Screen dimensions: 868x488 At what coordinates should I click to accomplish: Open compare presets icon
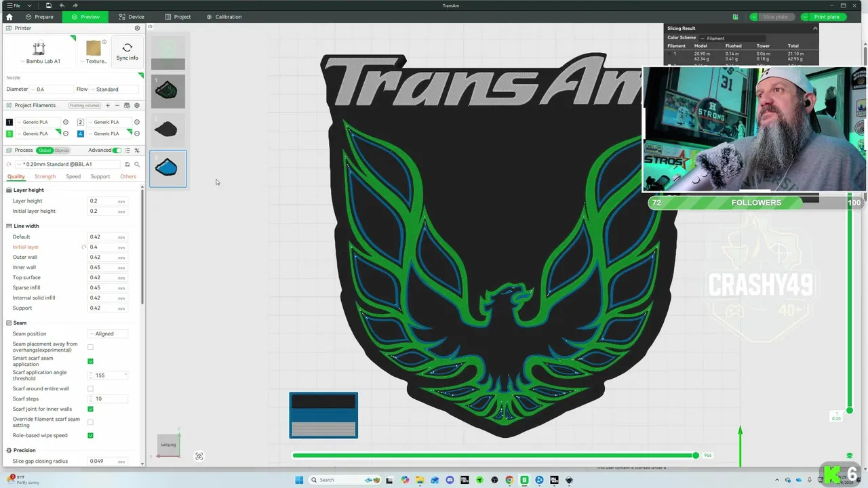point(137,150)
